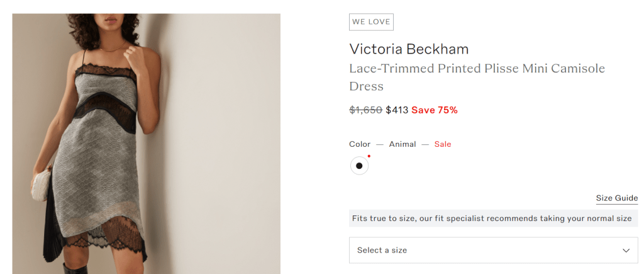Click the red "Save 75%" label
Viewport: 644px width, 274px height.
[x=435, y=110]
